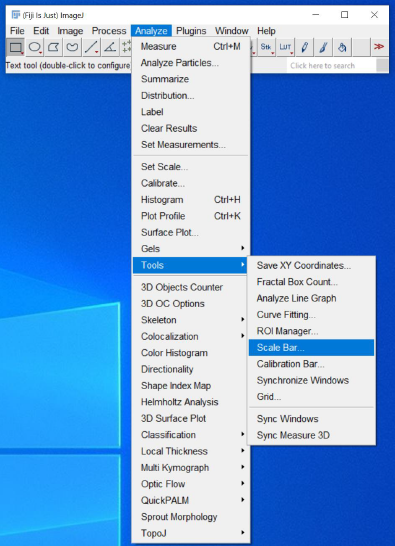The height and width of the screenshot is (546, 395).
Task: Close the Analyze menu
Action: click(151, 31)
